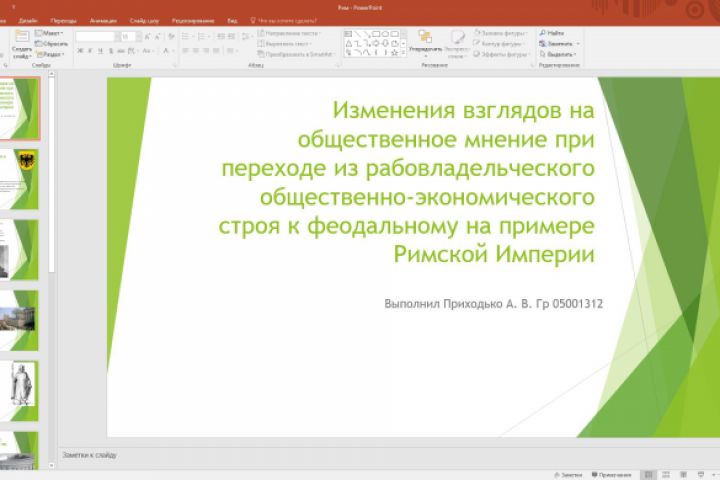Switch to Slide Sorter view in the status bar
The width and height of the screenshot is (720, 480).
point(666,475)
